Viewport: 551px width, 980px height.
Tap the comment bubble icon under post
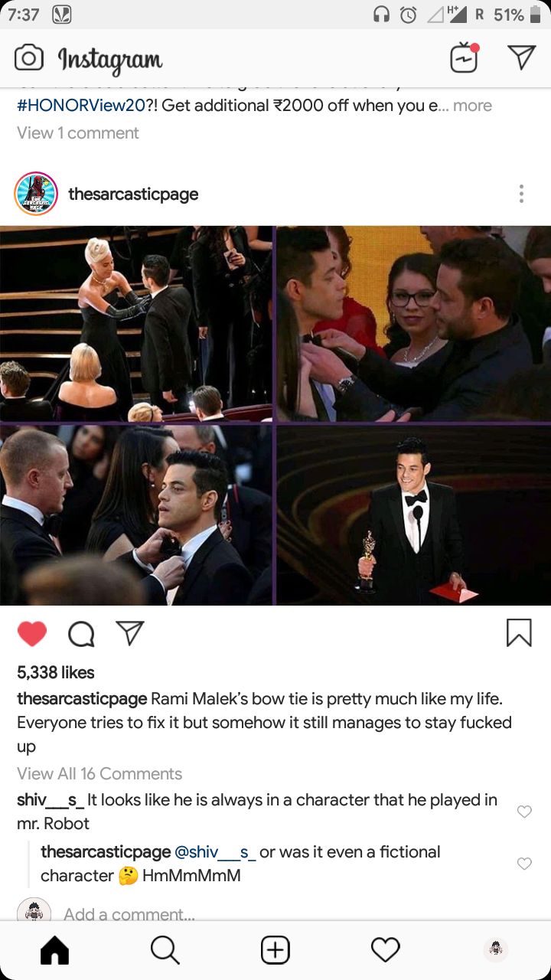point(81,633)
